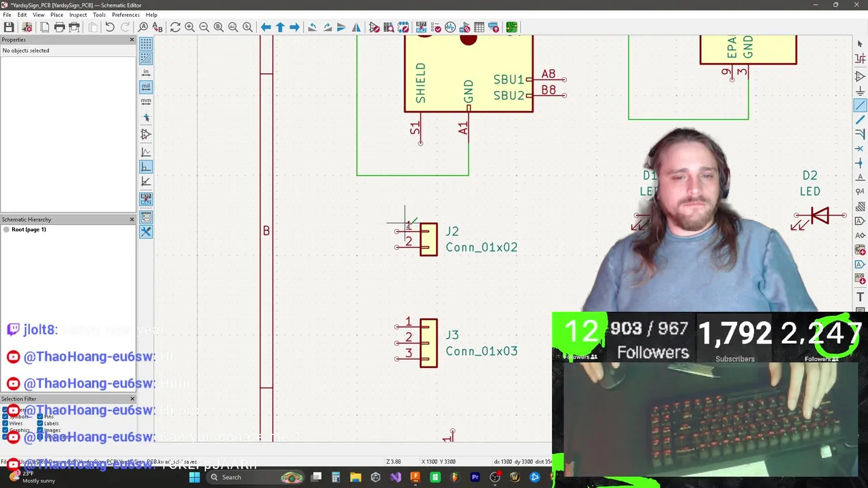Open the Edit menu
The width and height of the screenshot is (868, 488).
(22, 15)
